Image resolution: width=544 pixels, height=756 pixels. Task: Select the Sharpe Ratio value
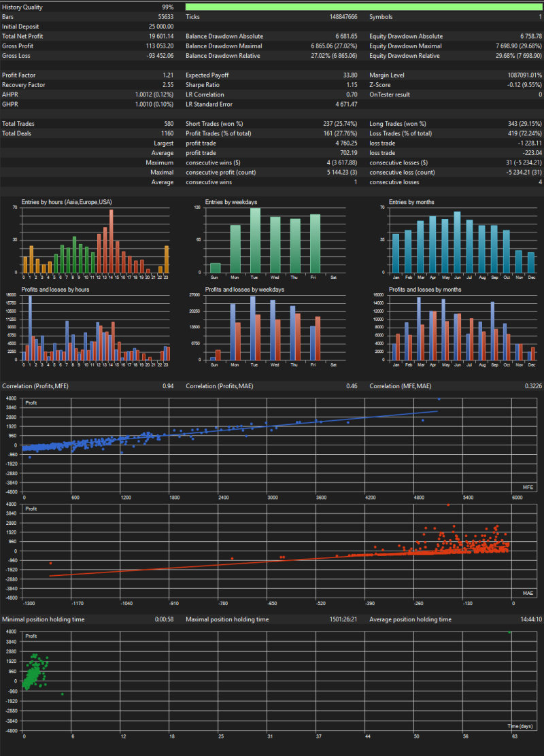tap(352, 85)
